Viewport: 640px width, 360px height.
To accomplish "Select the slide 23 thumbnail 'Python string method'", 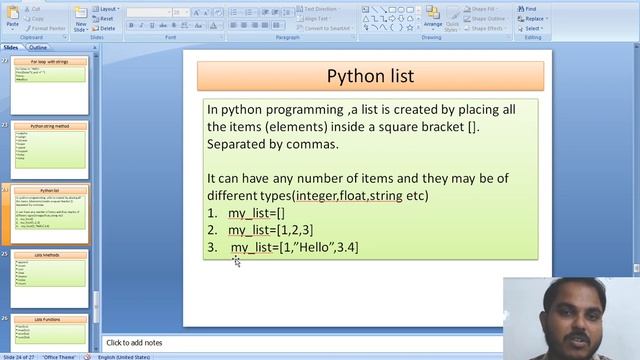I will pos(50,150).
